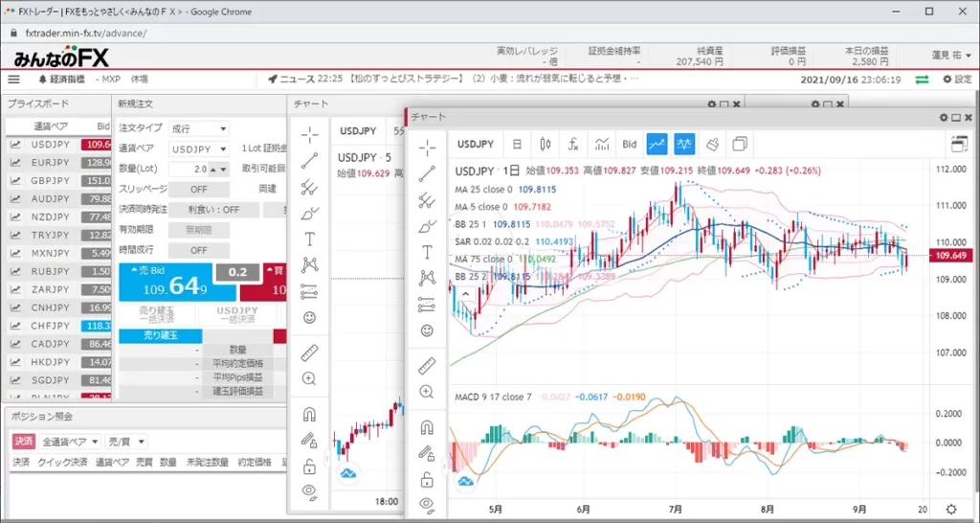Image resolution: width=980 pixels, height=523 pixels.
Task: Select ruler measure tool in front chart
Action: coord(428,365)
